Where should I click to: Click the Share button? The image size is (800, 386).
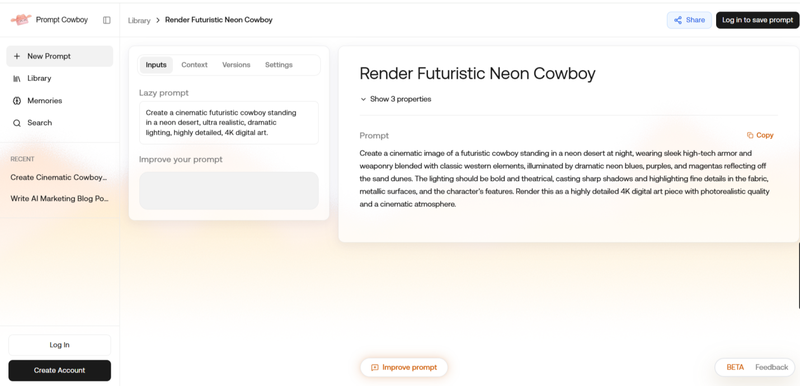[689, 20]
